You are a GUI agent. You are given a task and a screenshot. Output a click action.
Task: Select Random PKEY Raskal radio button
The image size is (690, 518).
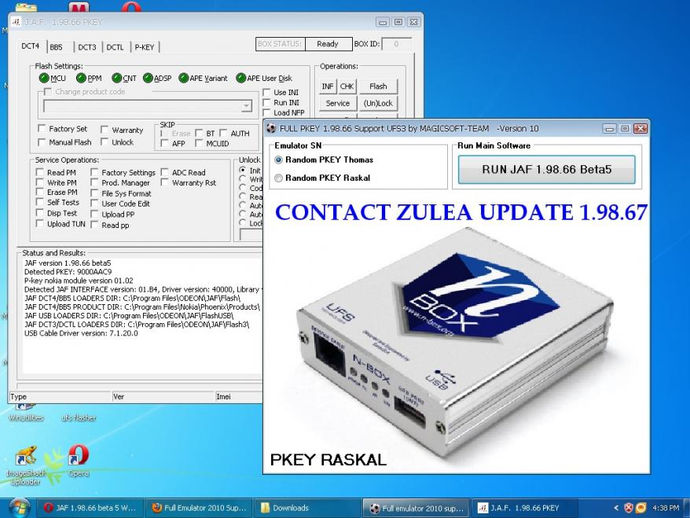(x=278, y=178)
